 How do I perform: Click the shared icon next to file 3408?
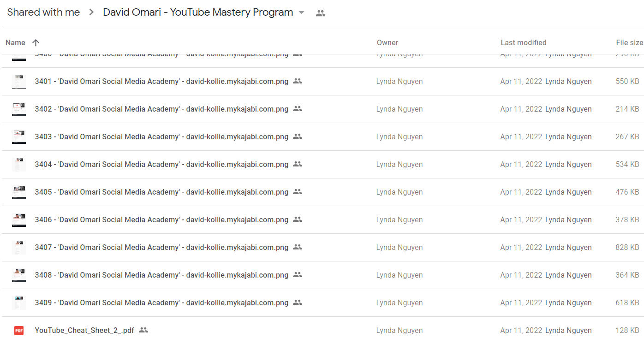coord(298,275)
